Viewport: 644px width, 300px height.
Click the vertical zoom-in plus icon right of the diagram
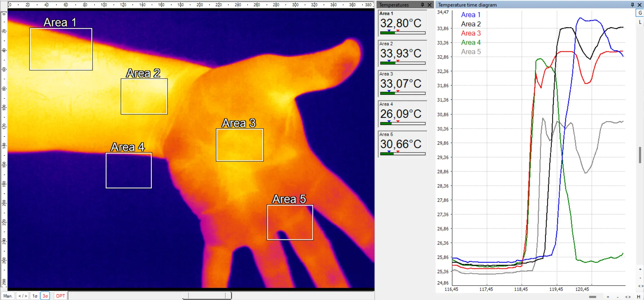pos(640,269)
